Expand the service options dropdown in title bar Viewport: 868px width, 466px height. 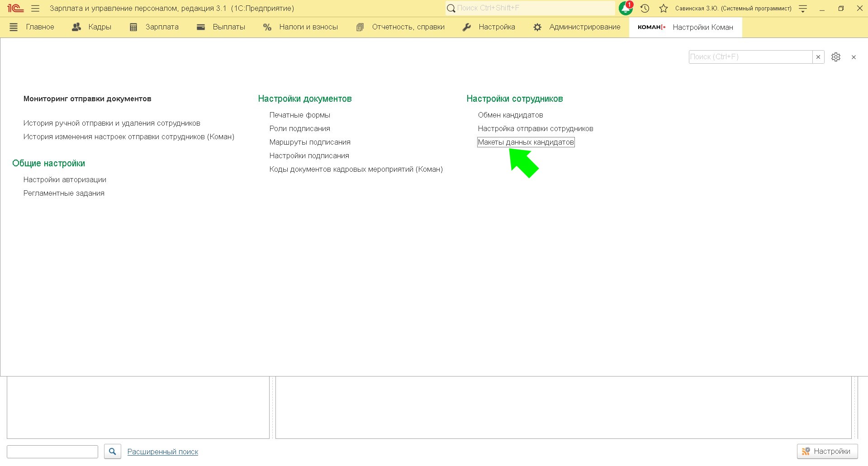click(x=803, y=8)
